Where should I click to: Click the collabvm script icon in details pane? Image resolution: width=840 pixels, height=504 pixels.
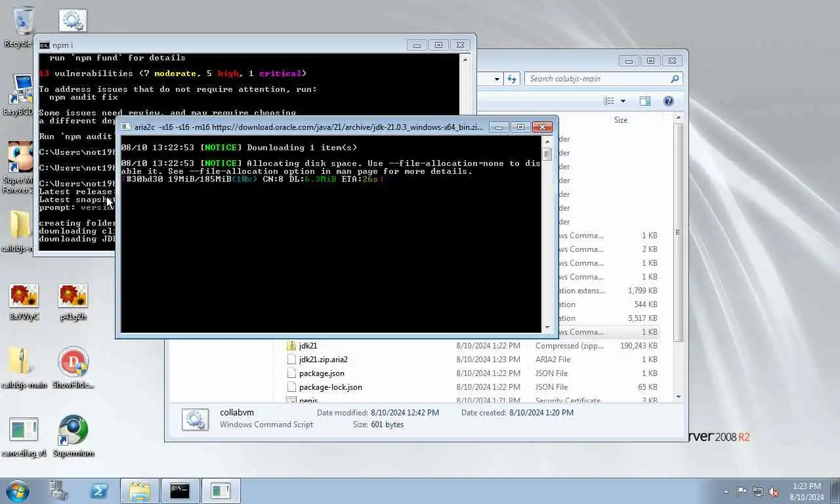click(x=195, y=419)
